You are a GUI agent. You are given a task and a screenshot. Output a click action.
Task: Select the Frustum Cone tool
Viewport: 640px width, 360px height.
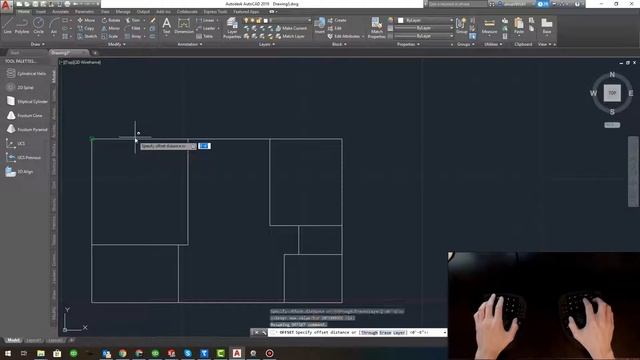(25, 116)
